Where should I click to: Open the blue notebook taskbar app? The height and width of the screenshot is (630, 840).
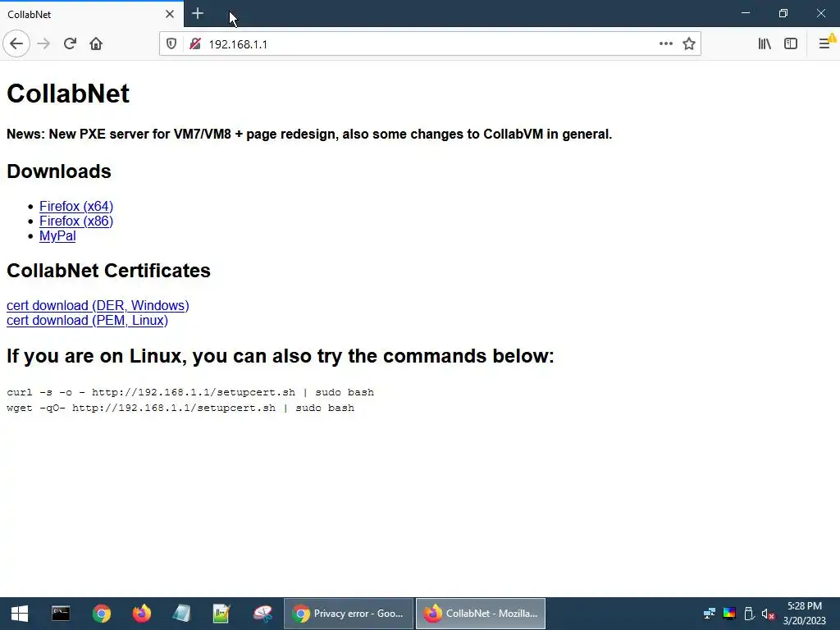point(181,614)
